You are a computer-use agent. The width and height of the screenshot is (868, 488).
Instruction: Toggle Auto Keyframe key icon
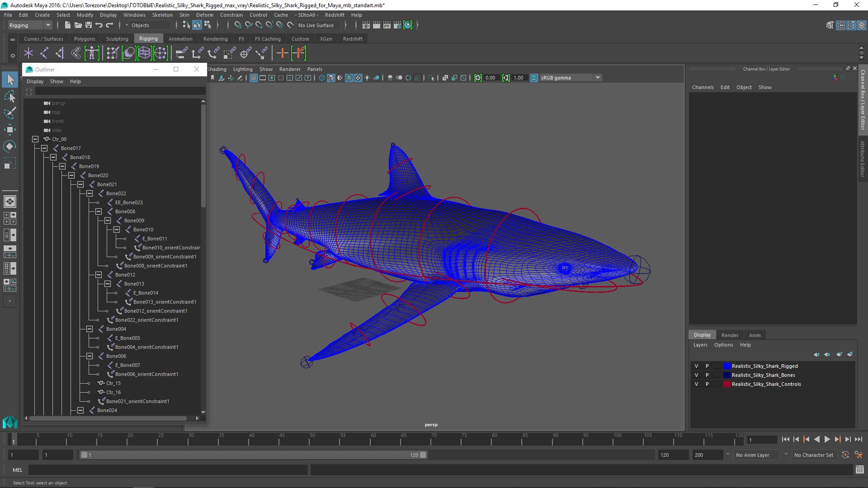tap(845, 455)
